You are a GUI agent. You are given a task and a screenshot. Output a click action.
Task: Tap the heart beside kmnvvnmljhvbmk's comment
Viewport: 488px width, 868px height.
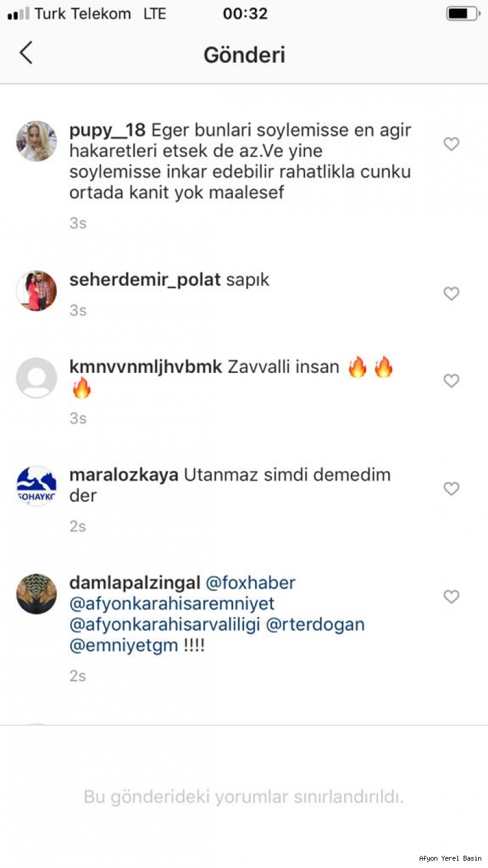point(451,381)
